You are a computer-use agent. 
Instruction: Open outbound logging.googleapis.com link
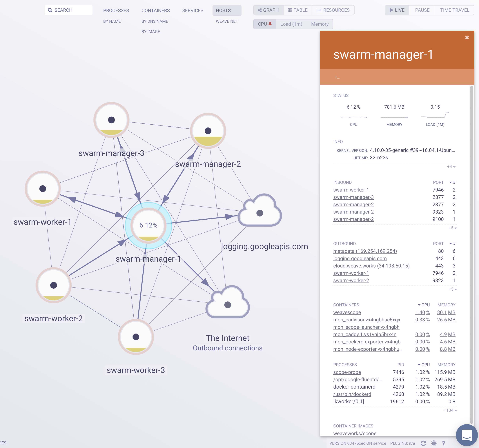(x=360, y=258)
